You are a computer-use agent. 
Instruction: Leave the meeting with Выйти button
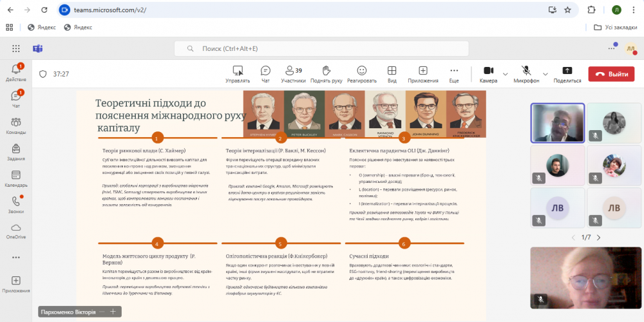pyautogui.click(x=611, y=74)
